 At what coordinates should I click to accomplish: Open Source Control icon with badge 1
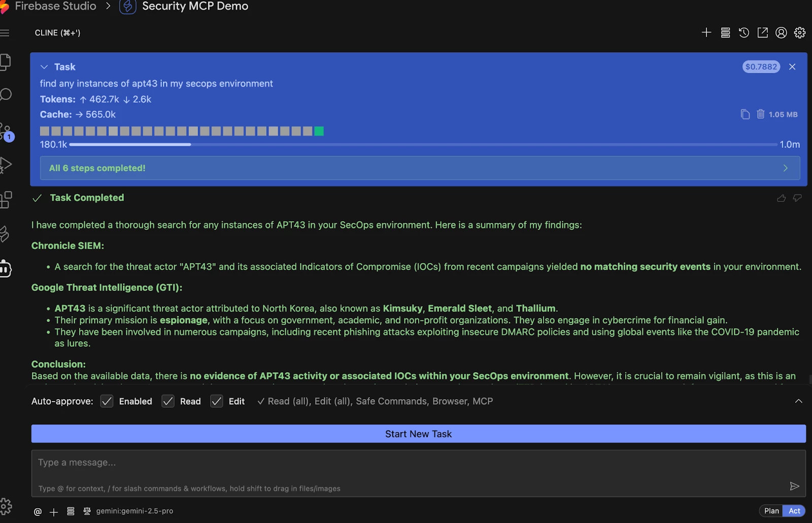click(x=6, y=133)
